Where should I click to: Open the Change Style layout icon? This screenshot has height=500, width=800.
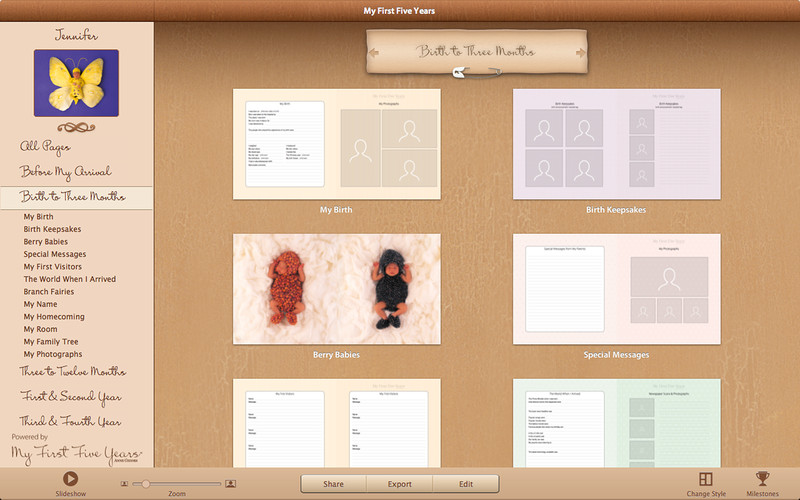coord(706,480)
